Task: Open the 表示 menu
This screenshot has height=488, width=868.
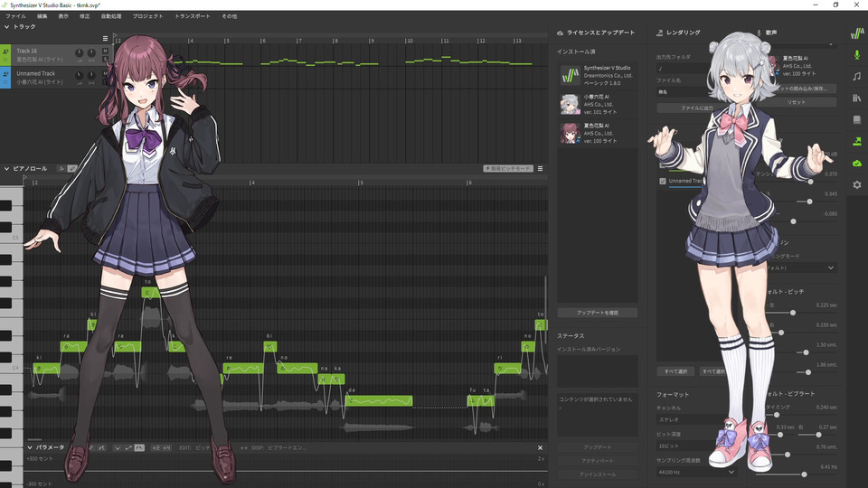Action: point(63,16)
